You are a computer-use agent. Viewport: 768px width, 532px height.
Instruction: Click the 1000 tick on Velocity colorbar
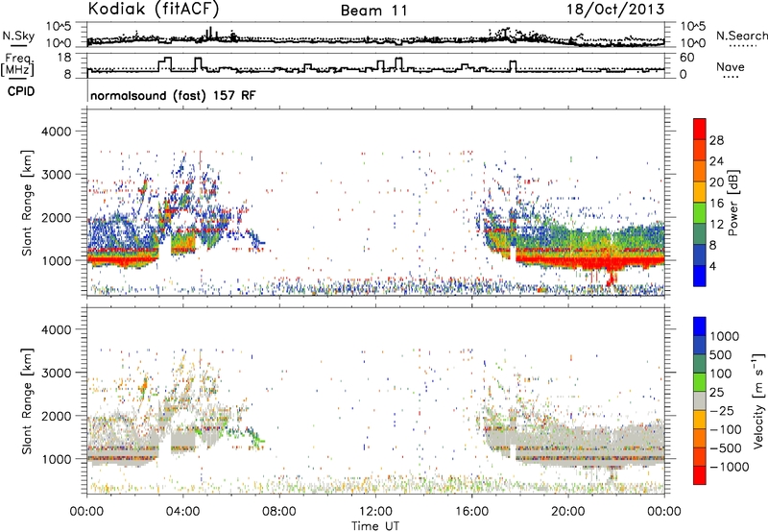point(724,336)
